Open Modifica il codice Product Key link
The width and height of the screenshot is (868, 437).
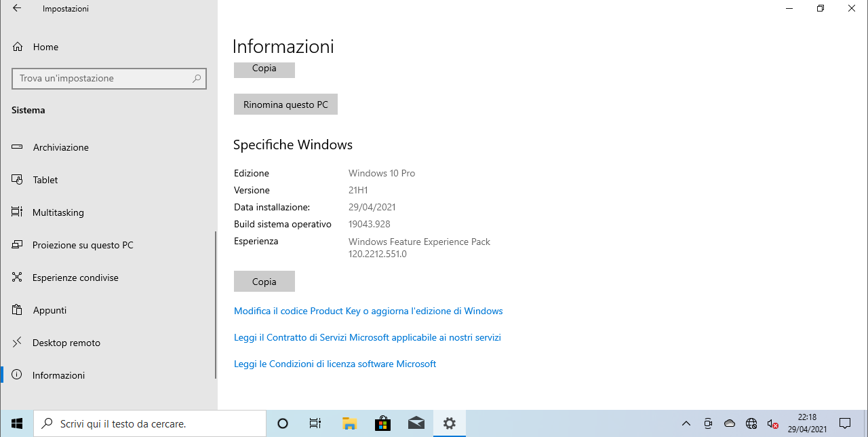368,311
